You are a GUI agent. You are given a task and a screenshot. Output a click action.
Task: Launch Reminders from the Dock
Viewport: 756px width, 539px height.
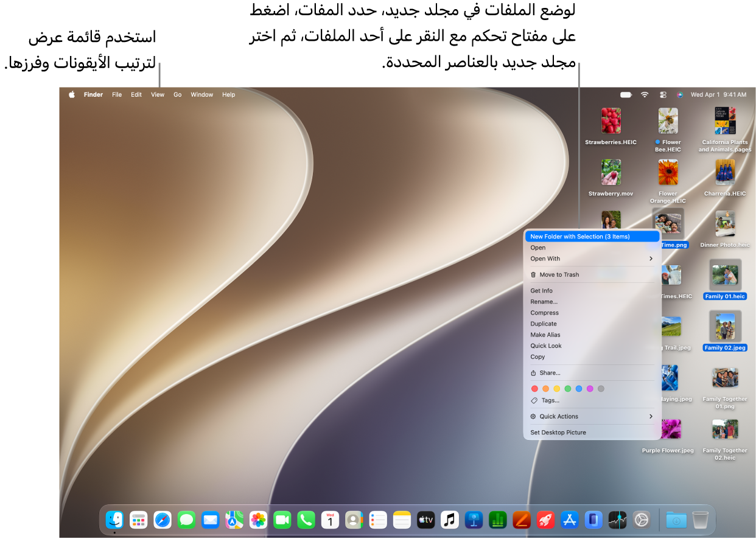[378, 520]
